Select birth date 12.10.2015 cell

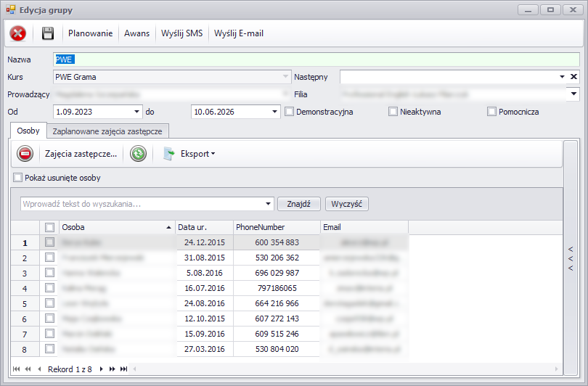pyautogui.click(x=205, y=319)
